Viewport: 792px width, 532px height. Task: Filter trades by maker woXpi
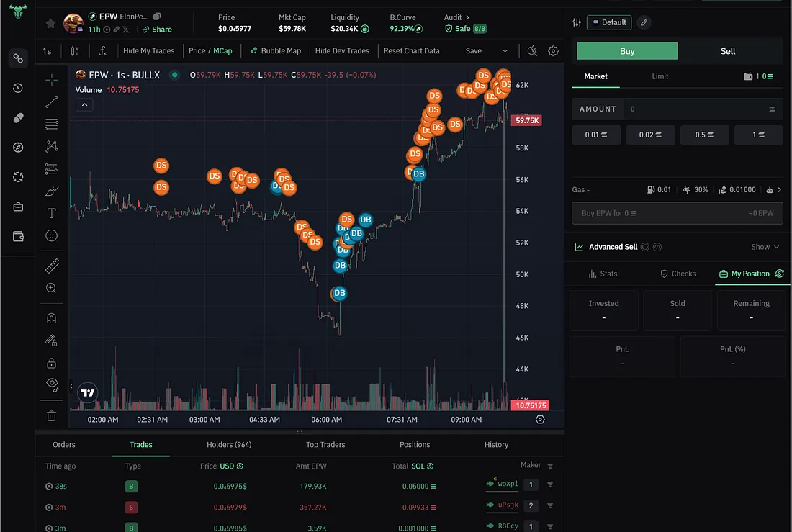pos(550,485)
